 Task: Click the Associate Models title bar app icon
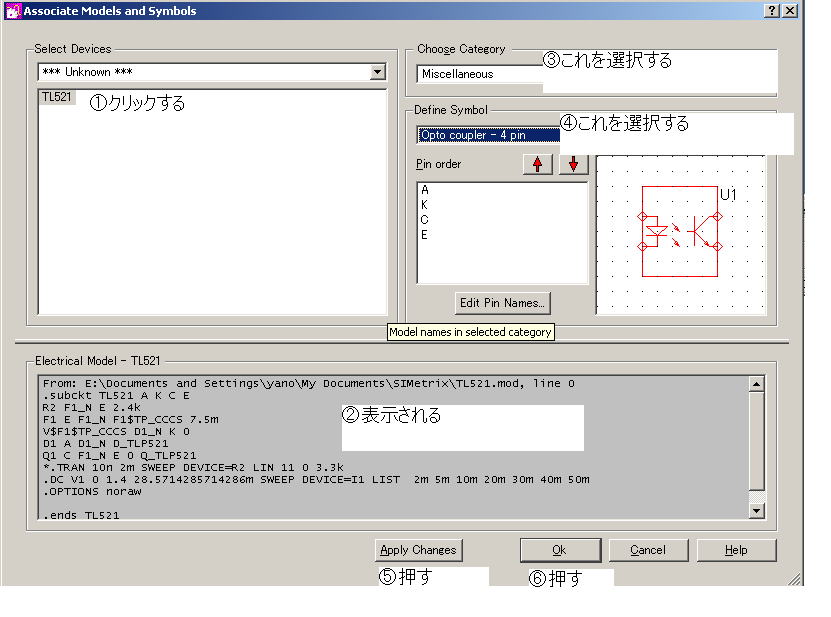[13, 11]
